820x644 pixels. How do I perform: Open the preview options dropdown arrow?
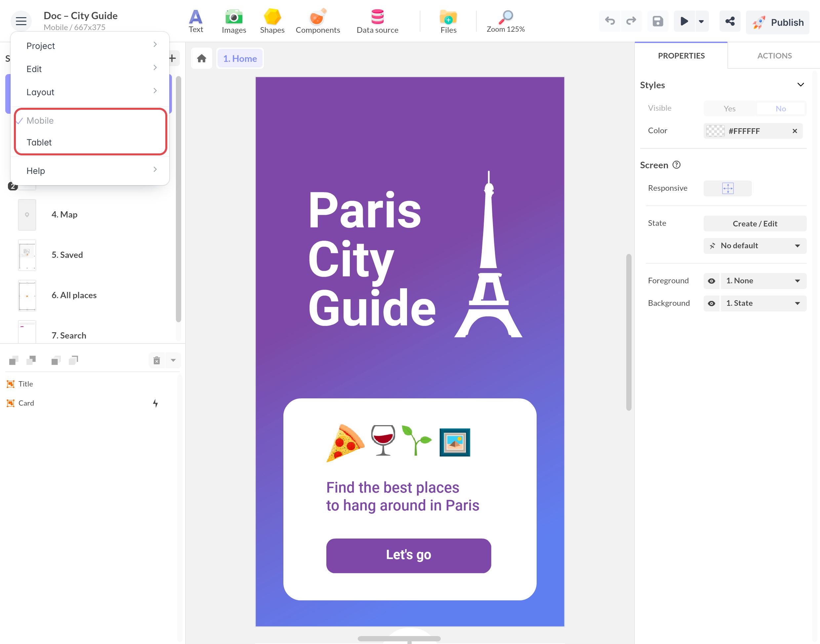point(701,21)
